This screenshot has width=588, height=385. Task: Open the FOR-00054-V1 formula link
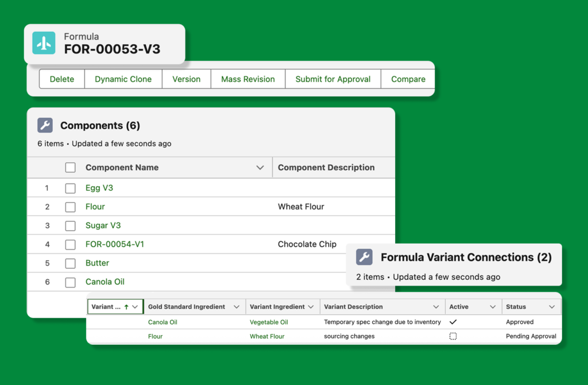115,244
